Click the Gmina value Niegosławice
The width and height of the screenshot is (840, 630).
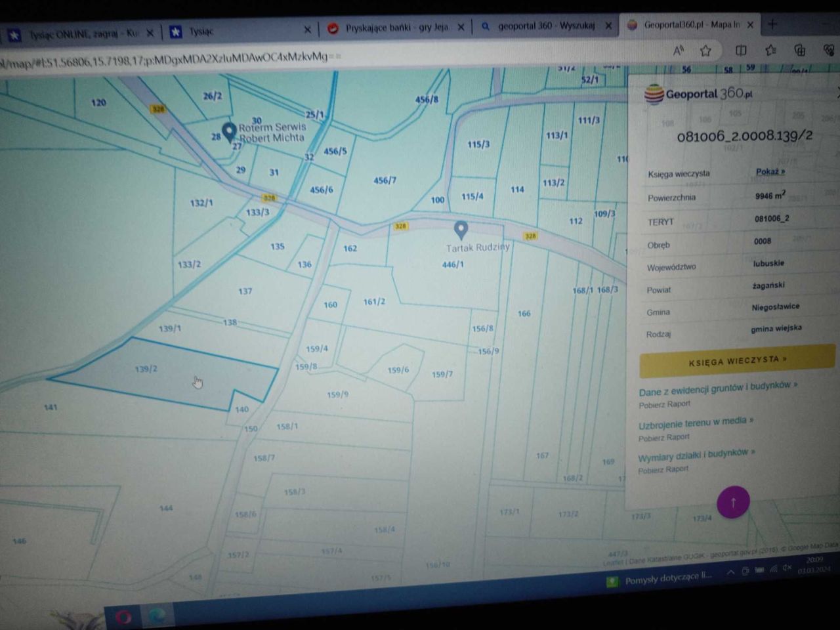click(776, 306)
